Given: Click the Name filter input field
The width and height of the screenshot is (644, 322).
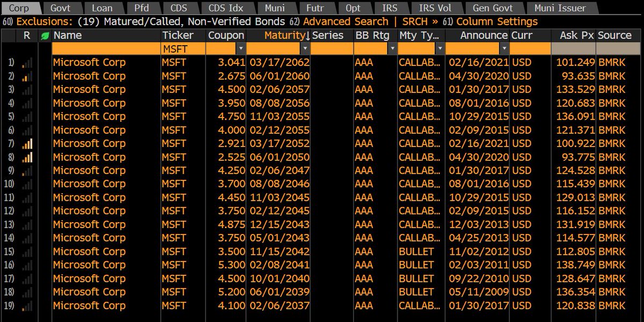Looking at the screenshot, I should pyautogui.click(x=106, y=49).
